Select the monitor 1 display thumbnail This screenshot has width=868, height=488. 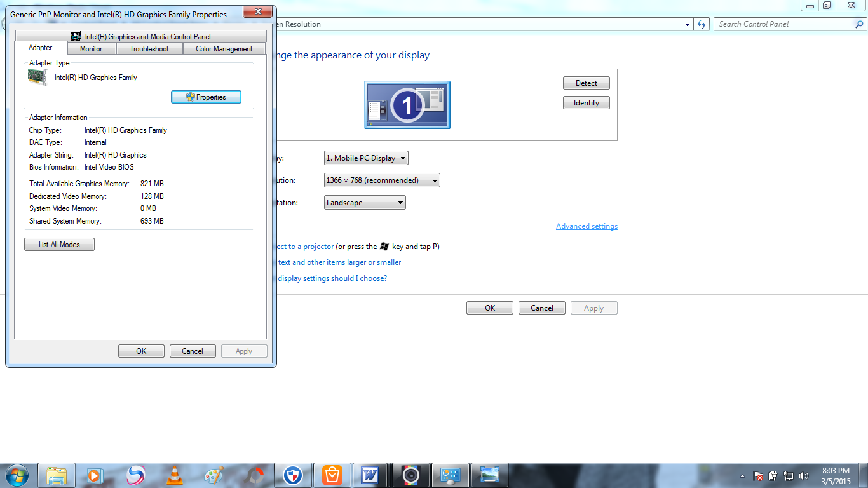(x=407, y=105)
